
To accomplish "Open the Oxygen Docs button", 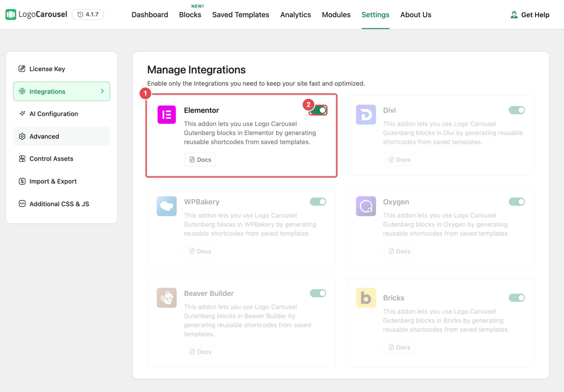I will click(399, 251).
